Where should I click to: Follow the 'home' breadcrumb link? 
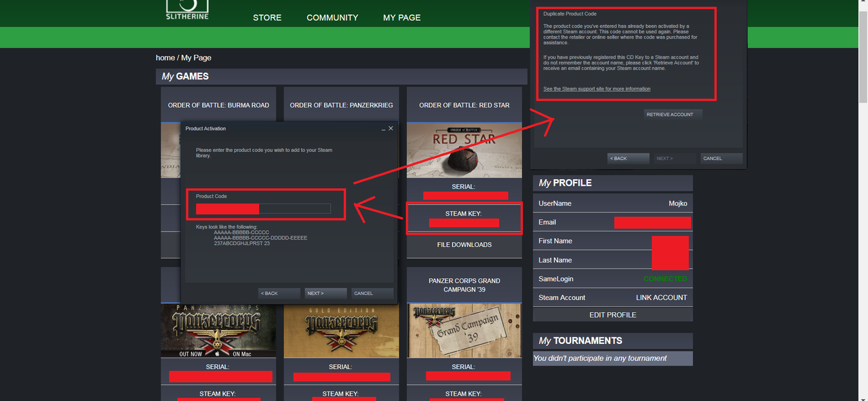tap(165, 58)
